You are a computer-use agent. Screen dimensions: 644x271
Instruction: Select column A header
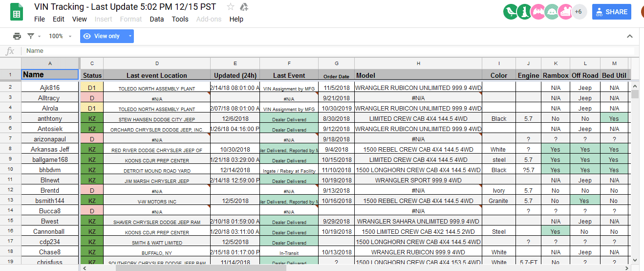(x=50, y=63)
